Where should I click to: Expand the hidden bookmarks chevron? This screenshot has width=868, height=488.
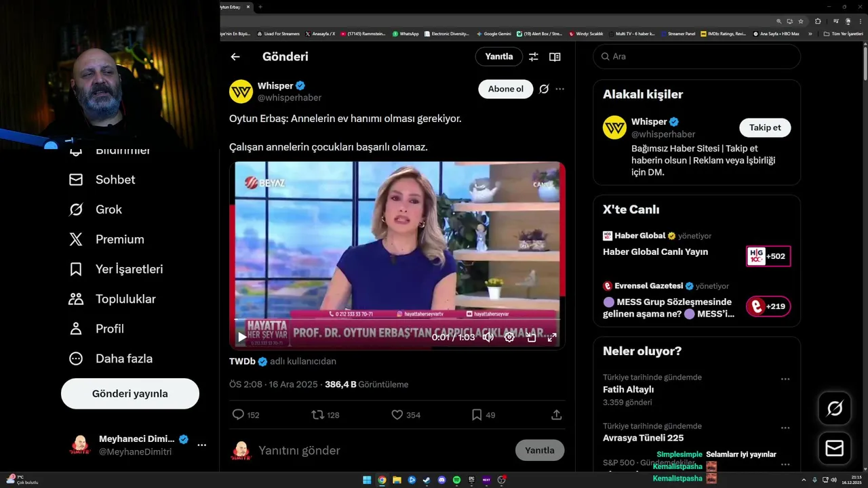[810, 33]
